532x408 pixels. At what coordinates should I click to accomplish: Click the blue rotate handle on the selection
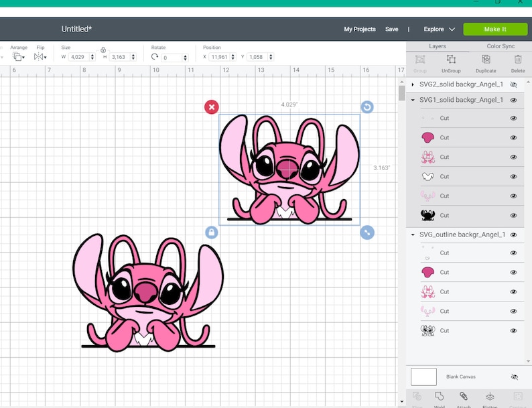tap(367, 107)
